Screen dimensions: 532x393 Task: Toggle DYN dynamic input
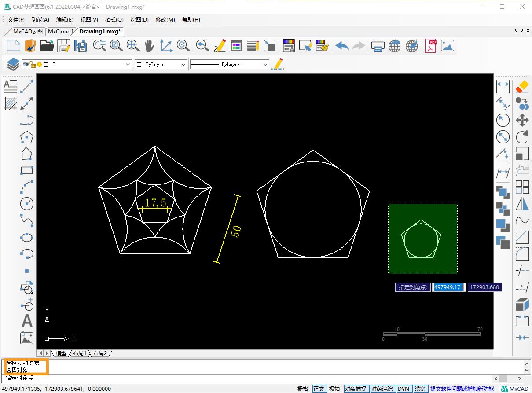tap(403, 389)
